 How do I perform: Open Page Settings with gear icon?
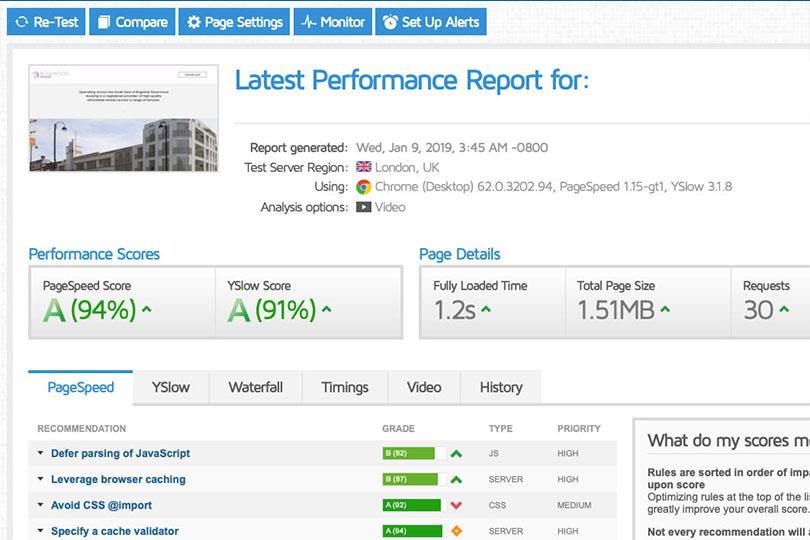pyautogui.click(x=235, y=22)
